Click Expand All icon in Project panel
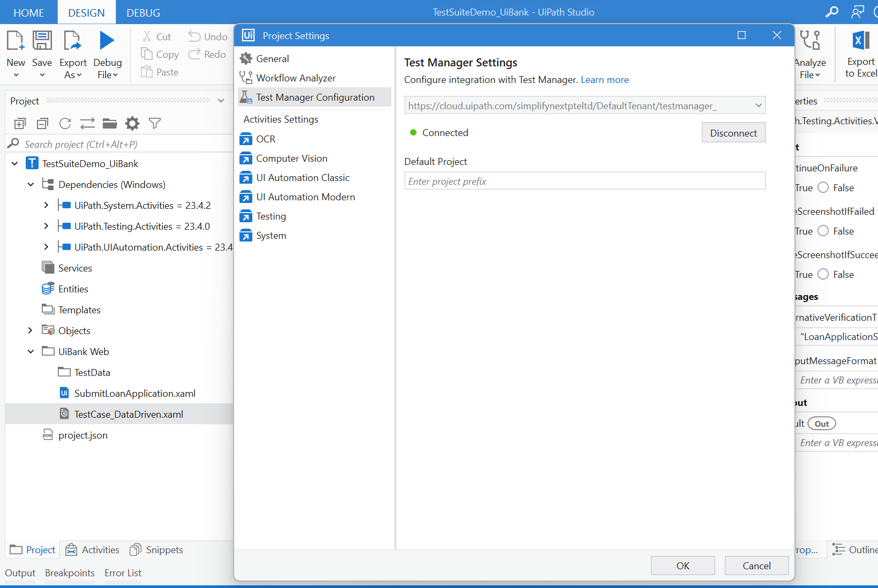This screenshot has width=878, height=588. click(20, 124)
